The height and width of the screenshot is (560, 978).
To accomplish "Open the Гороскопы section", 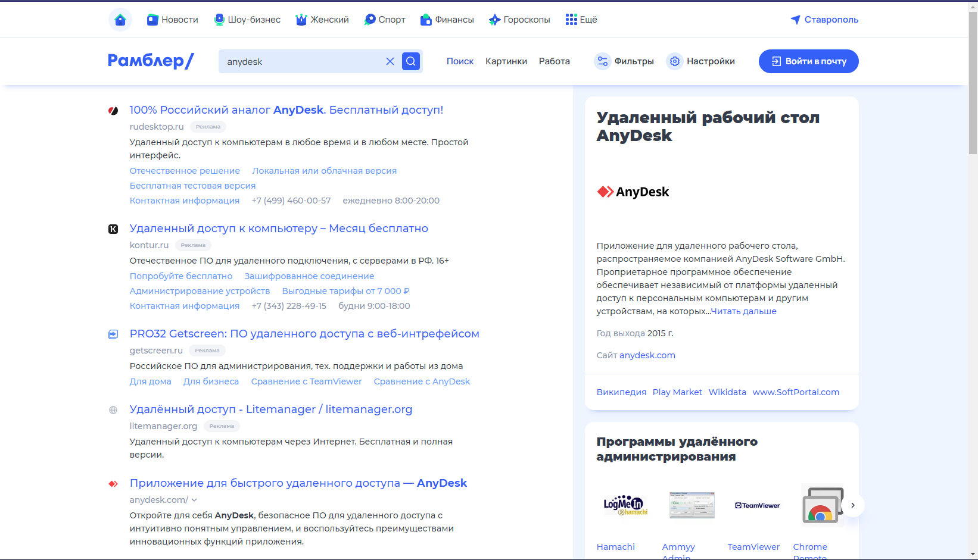I will point(519,20).
